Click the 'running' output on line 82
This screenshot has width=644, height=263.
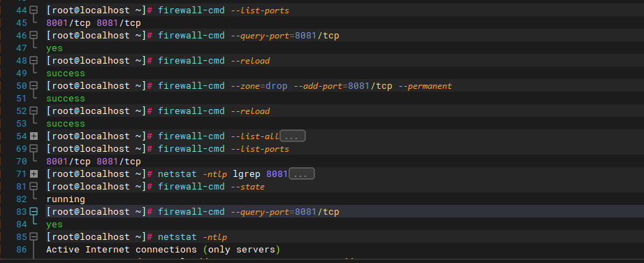[66, 199]
